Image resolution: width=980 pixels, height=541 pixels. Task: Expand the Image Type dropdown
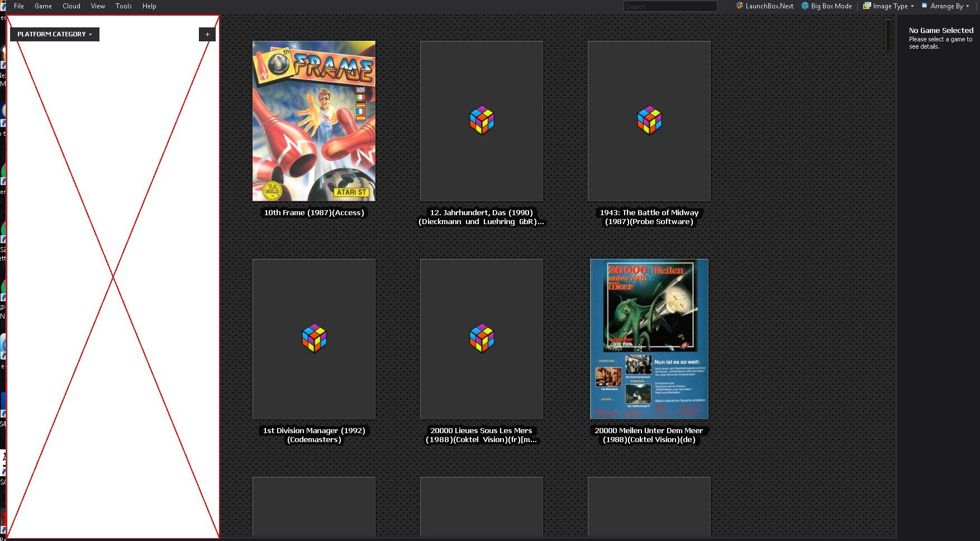point(888,6)
